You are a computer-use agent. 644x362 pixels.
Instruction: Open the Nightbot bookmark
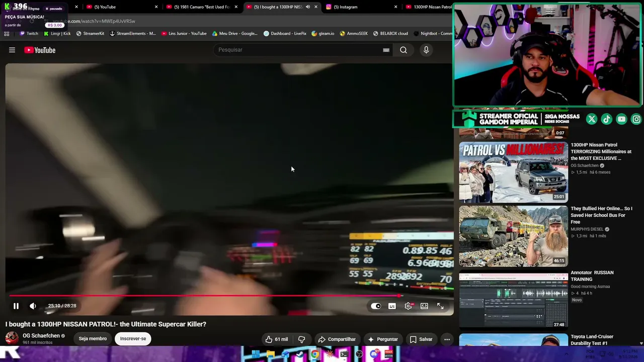point(433,34)
